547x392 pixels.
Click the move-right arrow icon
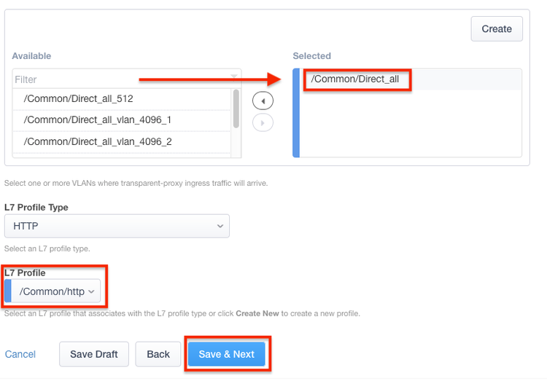pos(263,122)
